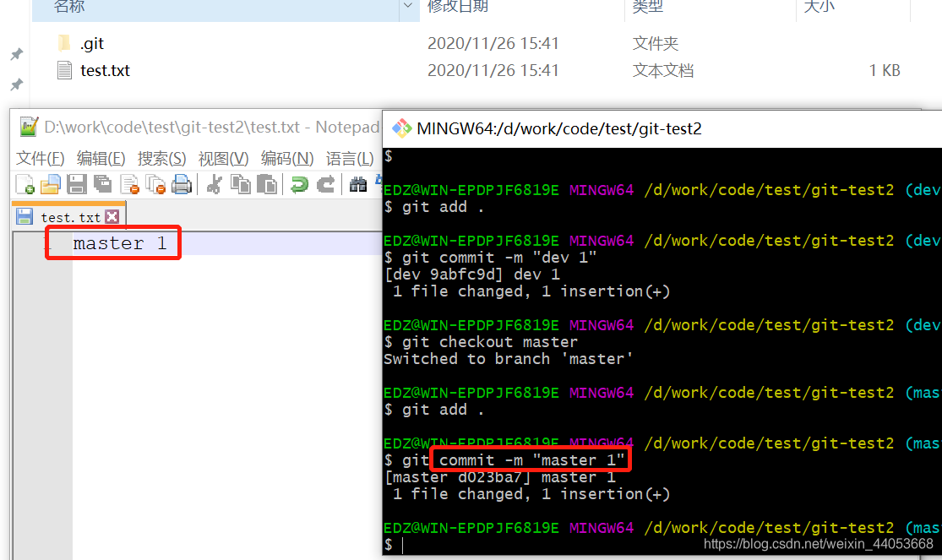Click .git row date 2020/11/26 15:41
Viewport: 942px width, 560px height.
click(x=493, y=43)
